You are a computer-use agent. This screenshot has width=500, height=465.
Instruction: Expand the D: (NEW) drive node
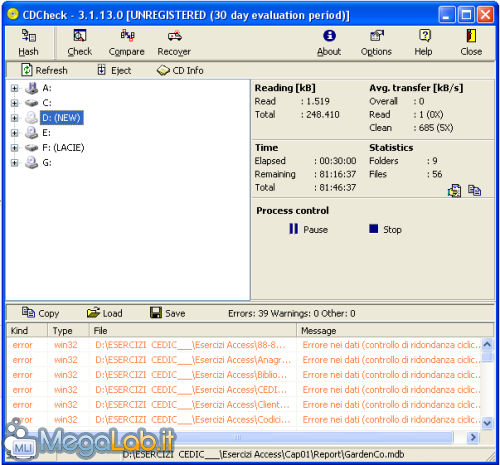(x=14, y=118)
